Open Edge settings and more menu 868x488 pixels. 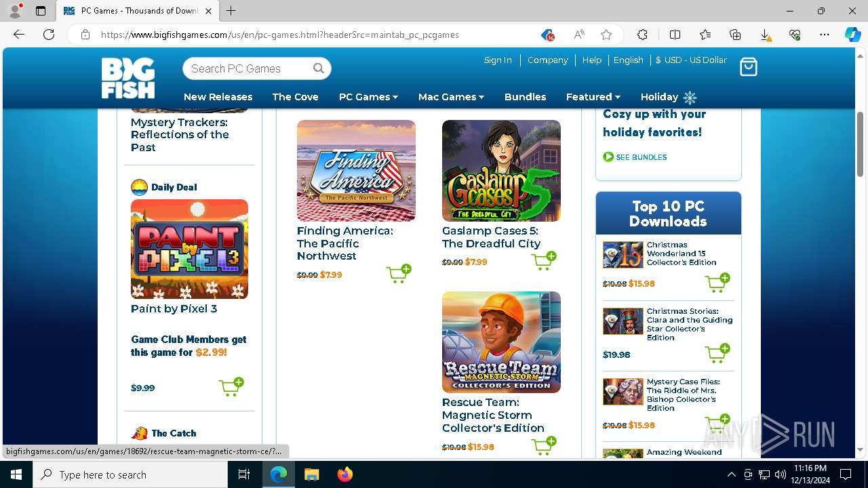(825, 35)
